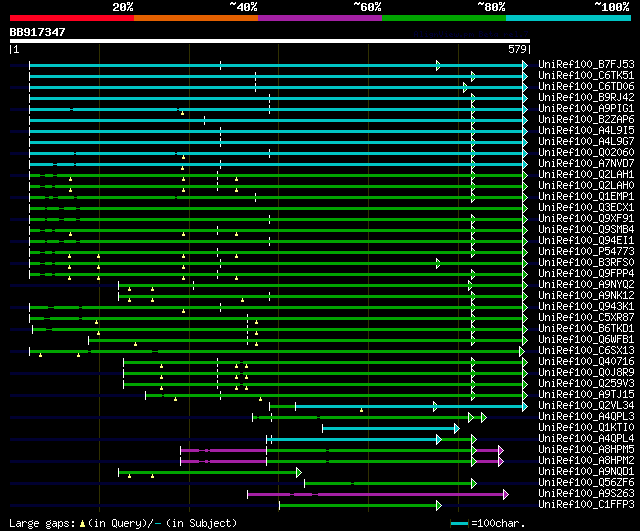640x531 pixels.
Task: Open hit UniRef100_B7FJ53
Action: [586, 64]
